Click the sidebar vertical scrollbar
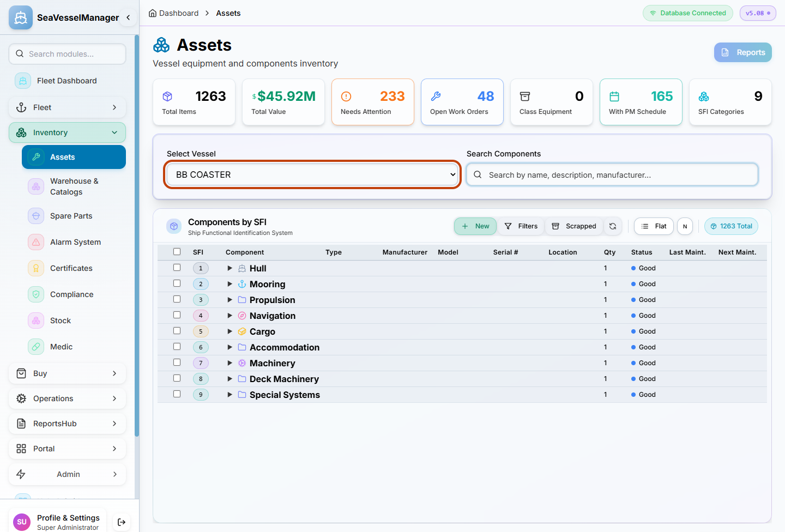Image resolution: width=785 pixels, height=532 pixels. click(137, 235)
